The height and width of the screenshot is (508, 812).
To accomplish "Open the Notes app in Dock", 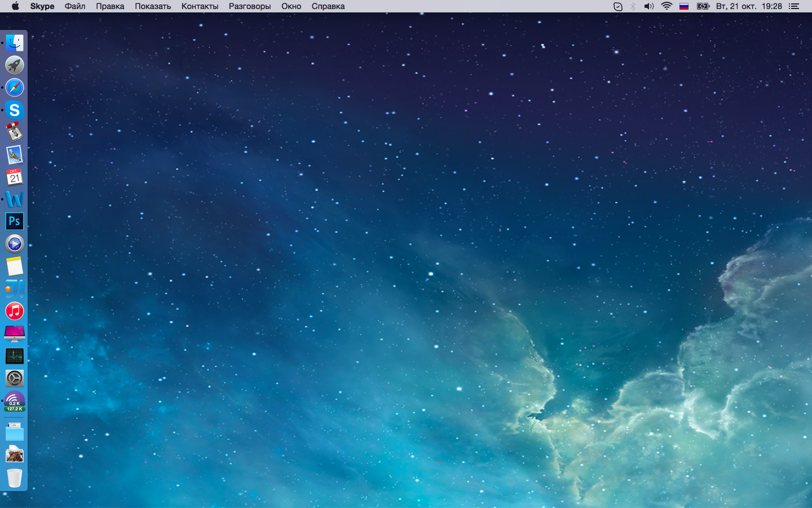I will [x=15, y=266].
